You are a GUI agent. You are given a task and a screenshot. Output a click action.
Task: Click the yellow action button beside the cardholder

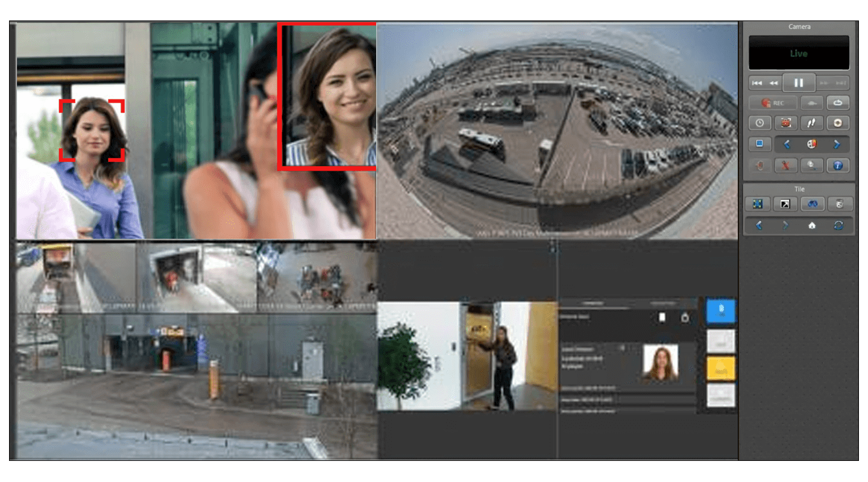(x=721, y=369)
